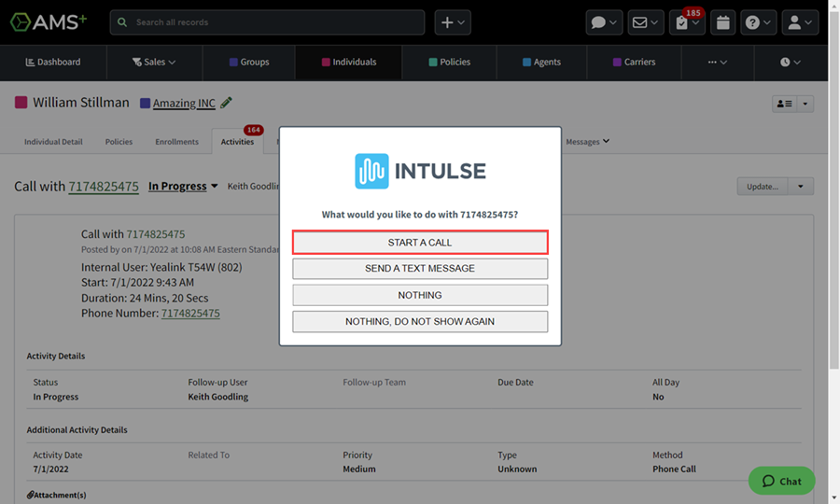Choose Nothing, Do Not Show Again
Image resolution: width=840 pixels, height=504 pixels.
pos(420,321)
